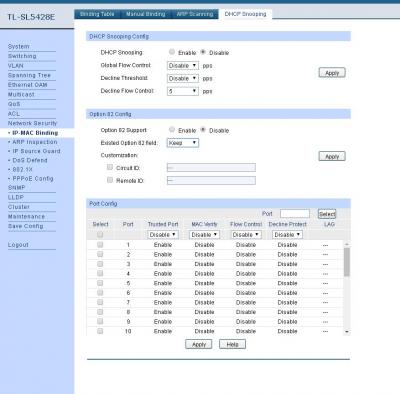Select IP-MAC Binding submenu item
The width and height of the screenshot is (400, 394).
click(35, 133)
